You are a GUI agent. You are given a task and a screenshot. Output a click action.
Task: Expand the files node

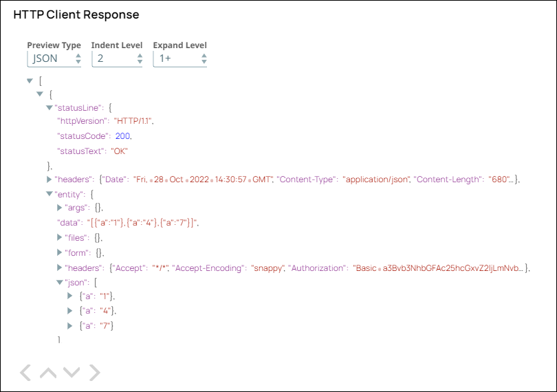point(59,237)
